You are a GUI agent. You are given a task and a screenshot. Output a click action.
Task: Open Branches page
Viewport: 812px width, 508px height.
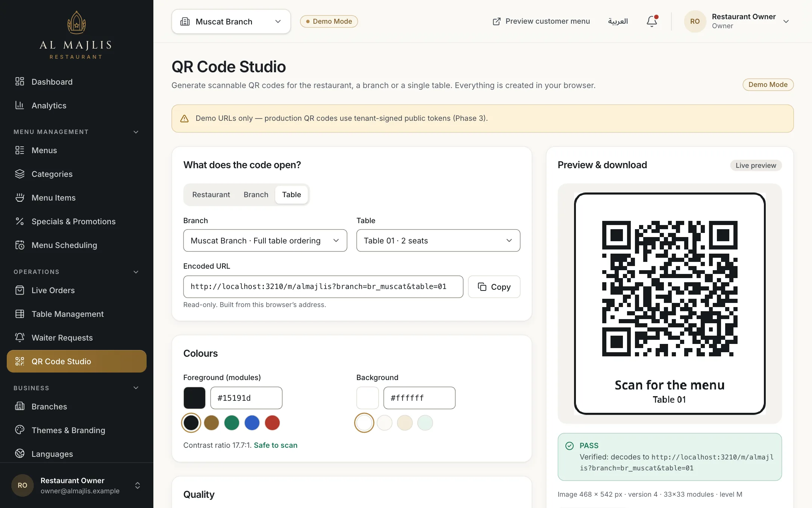click(76, 406)
